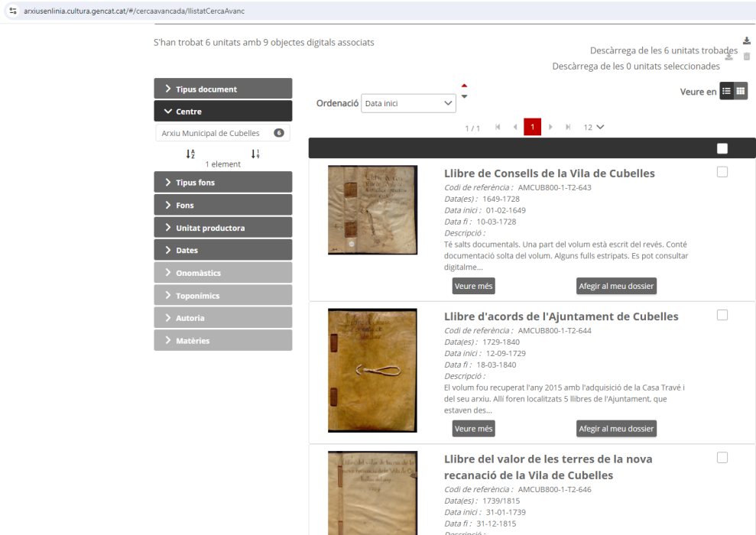Screen dimensions: 756x535
Task: Sort Centre facet by count
Action: click(x=255, y=154)
